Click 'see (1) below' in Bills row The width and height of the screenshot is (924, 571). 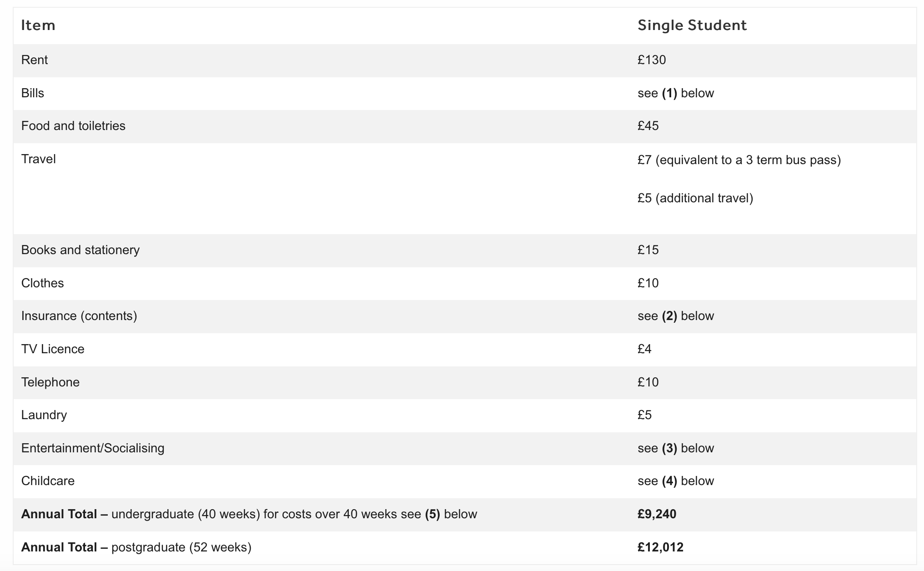tap(675, 93)
